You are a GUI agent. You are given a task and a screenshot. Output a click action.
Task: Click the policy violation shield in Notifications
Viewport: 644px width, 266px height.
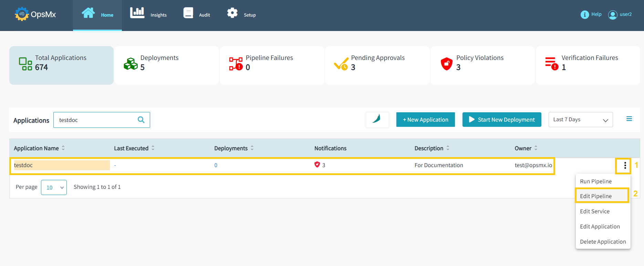[x=317, y=165]
